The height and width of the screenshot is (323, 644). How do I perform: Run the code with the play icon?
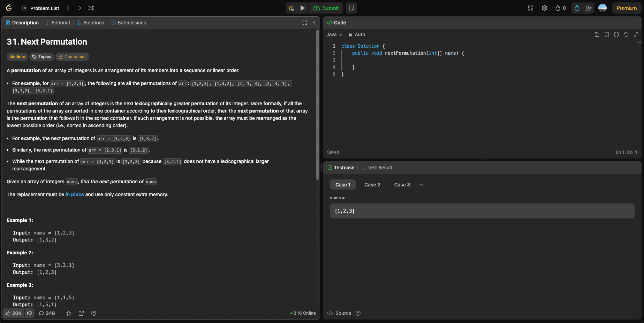[x=302, y=8]
